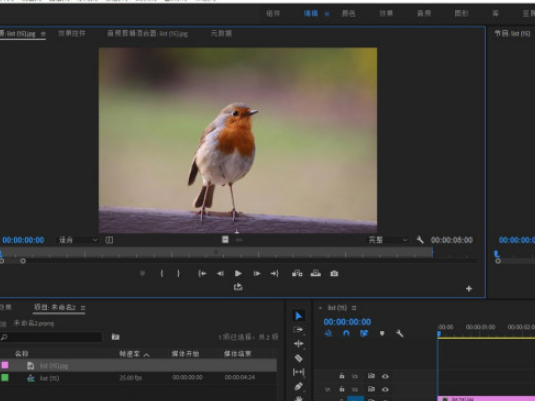This screenshot has width=535, height=401.
Task: Click the 名称 column header
Action: pos(21,354)
